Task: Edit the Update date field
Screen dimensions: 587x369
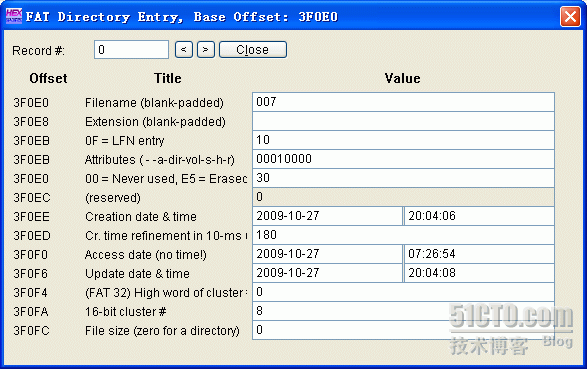Action: coord(328,273)
